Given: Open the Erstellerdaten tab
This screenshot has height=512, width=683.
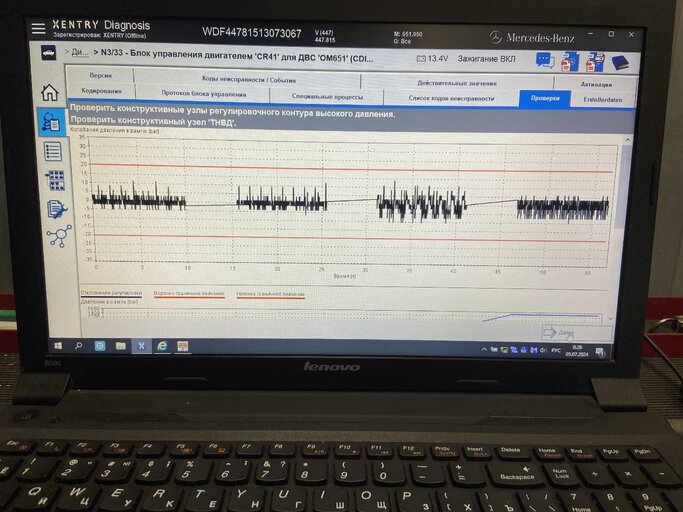Looking at the screenshot, I should click(x=603, y=100).
